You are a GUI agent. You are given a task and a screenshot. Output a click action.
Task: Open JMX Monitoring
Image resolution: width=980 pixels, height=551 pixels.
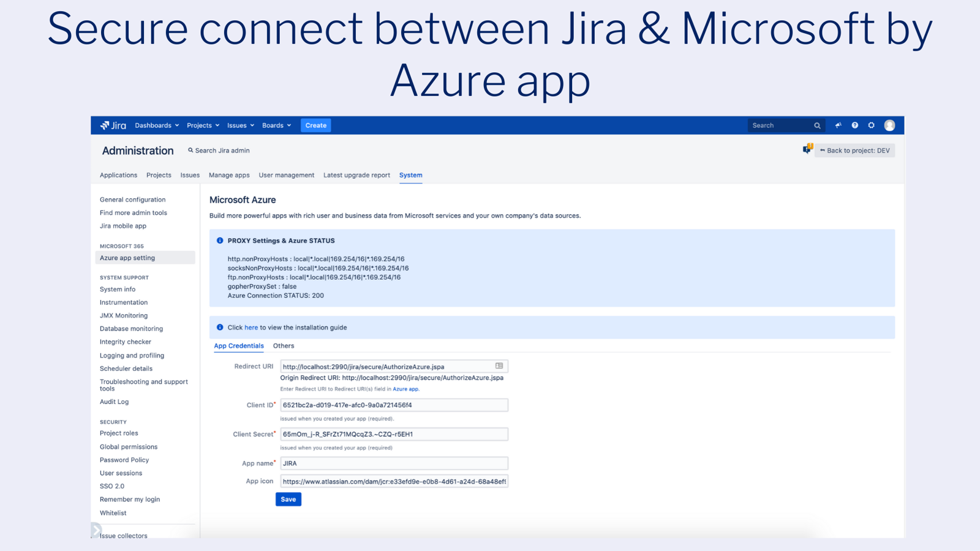click(x=124, y=316)
